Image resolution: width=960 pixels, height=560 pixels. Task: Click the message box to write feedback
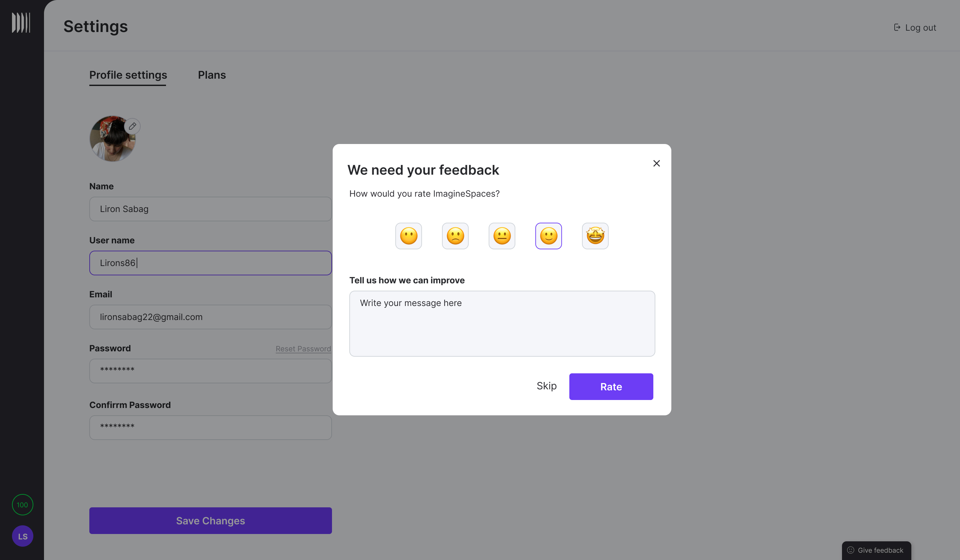point(502,323)
